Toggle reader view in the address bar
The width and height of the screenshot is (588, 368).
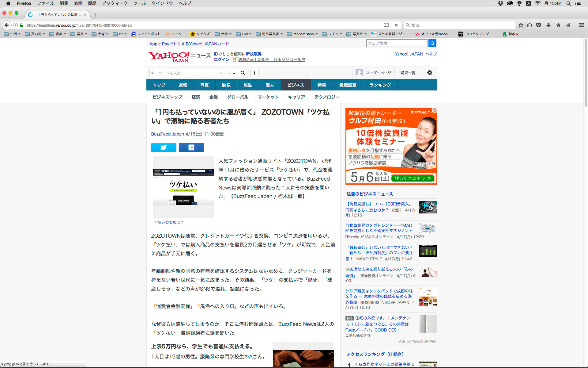pos(386,25)
